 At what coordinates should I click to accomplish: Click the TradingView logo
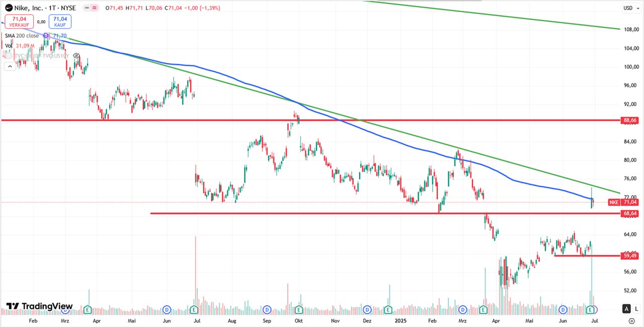[x=40, y=306]
